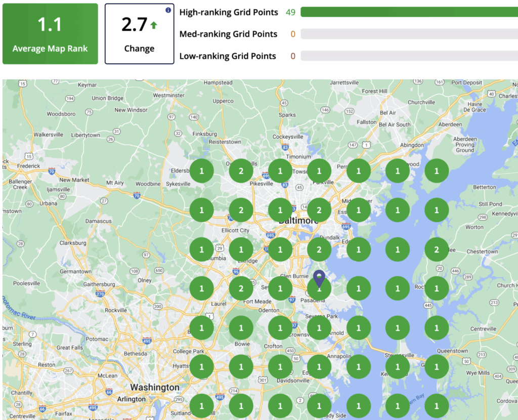Click the I-97 shield below Glen Burnie
518x420 pixels.
tap(291, 301)
